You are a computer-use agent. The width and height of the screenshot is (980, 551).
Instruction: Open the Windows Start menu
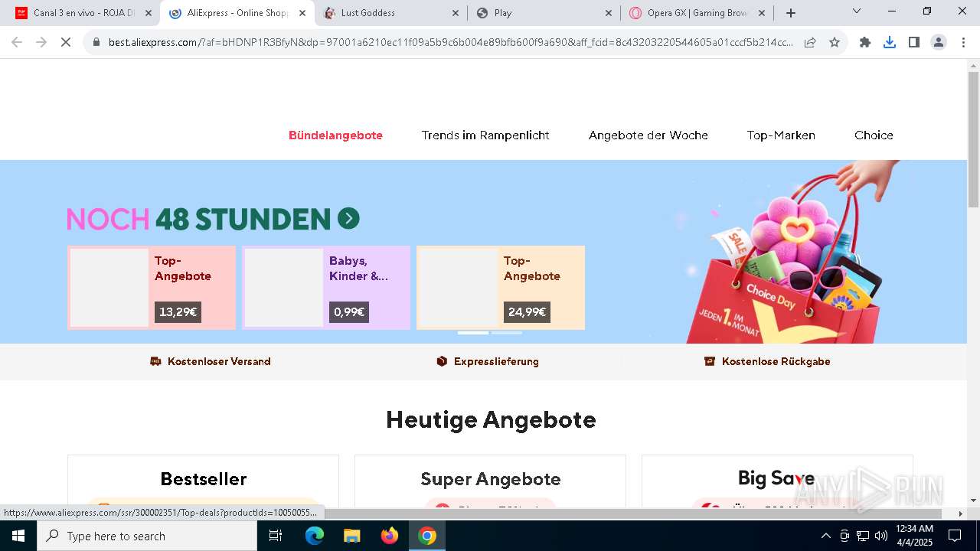(x=18, y=536)
